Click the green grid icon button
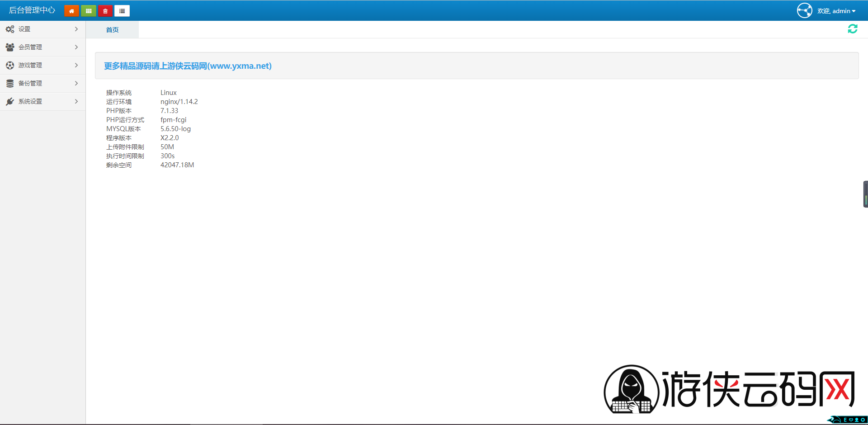868x425 pixels. tap(89, 11)
